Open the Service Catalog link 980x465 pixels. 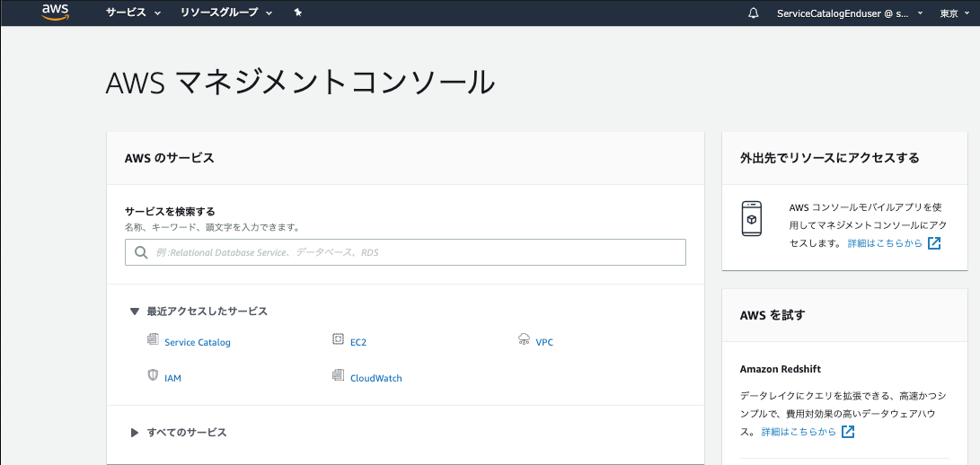point(198,343)
